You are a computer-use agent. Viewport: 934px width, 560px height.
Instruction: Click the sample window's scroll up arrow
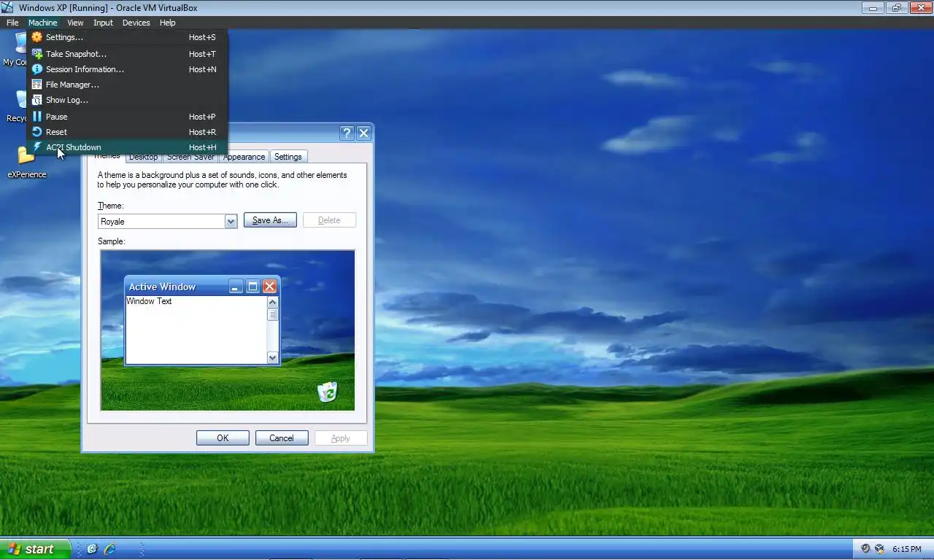point(273,302)
